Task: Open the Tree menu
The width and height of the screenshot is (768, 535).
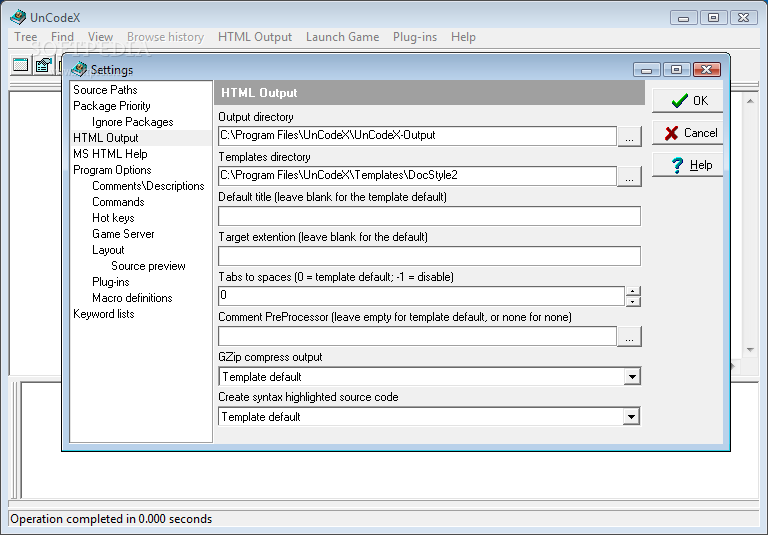Action: [x=25, y=37]
